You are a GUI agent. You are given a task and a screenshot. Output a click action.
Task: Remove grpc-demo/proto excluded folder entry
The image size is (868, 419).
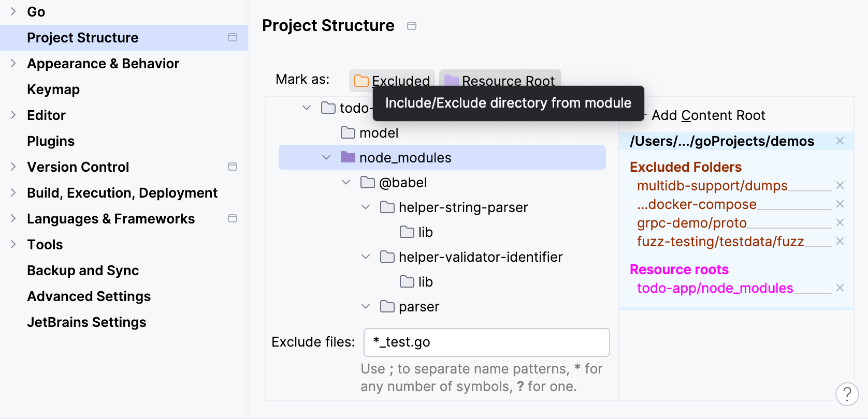click(840, 222)
